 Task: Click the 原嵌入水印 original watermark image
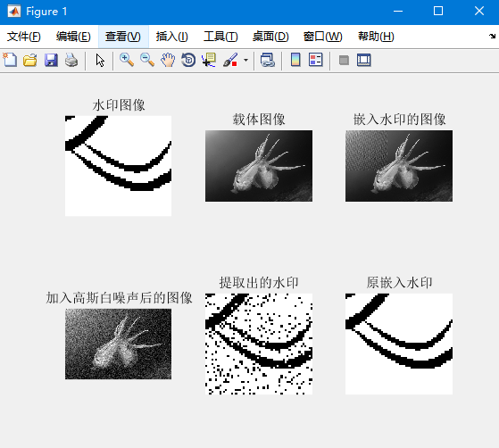(x=399, y=344)
